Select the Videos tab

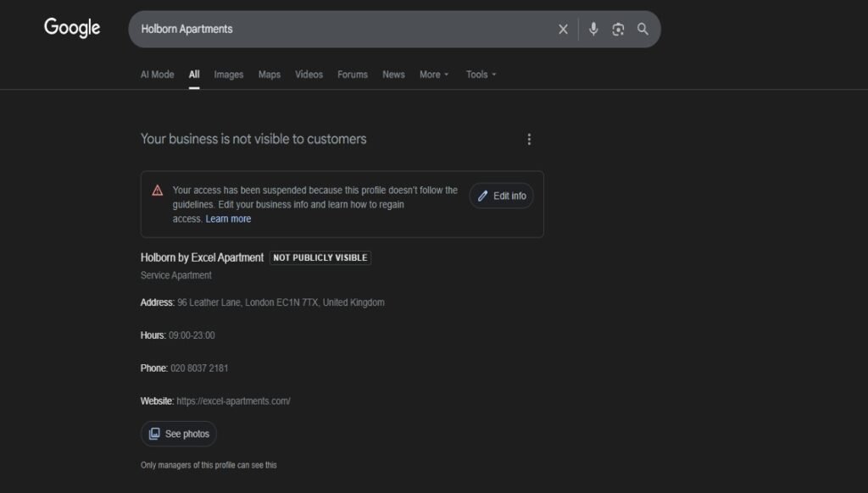(309, 75)
